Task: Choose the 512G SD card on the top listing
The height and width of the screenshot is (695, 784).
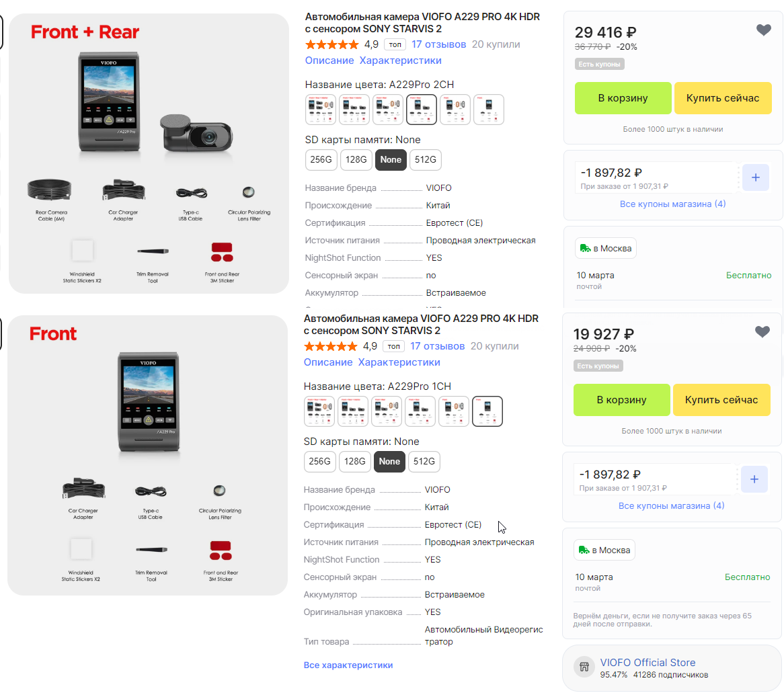Action: coord(425,159)
